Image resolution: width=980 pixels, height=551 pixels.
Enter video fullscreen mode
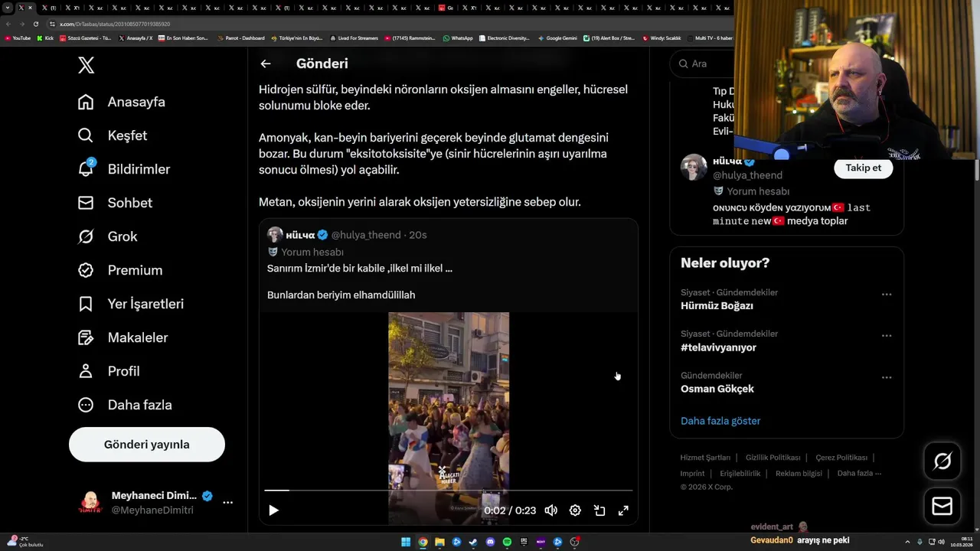[x=623, y=510]
